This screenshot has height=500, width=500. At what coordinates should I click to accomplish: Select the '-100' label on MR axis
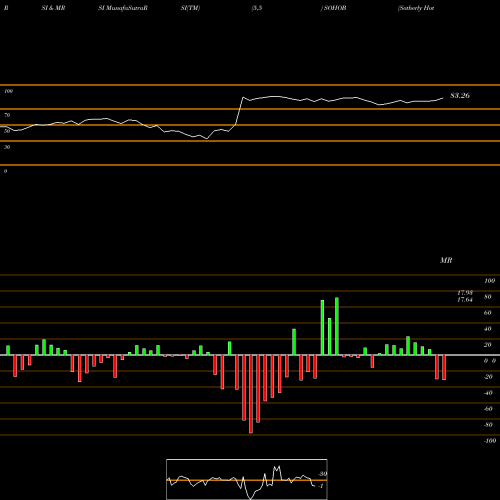click(x=490, y=441)
